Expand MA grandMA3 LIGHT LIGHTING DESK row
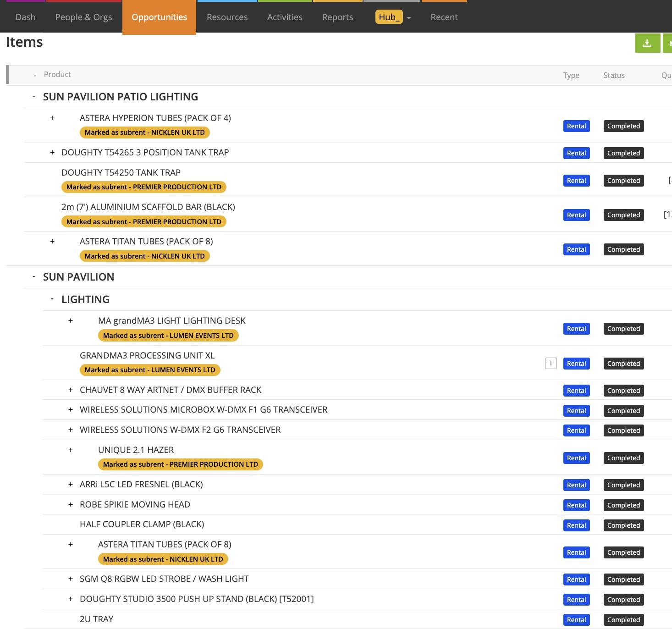 click(71, 320)
